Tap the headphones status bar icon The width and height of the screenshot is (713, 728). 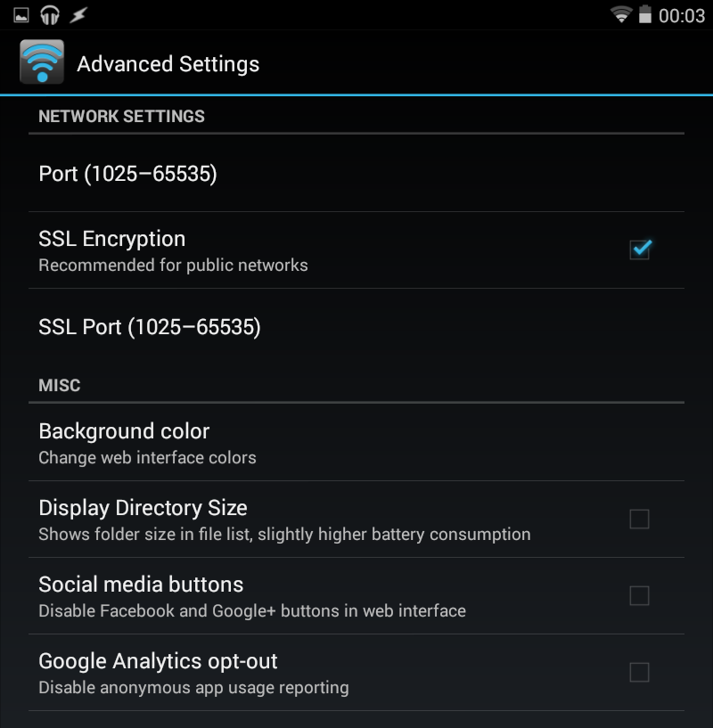50,15
